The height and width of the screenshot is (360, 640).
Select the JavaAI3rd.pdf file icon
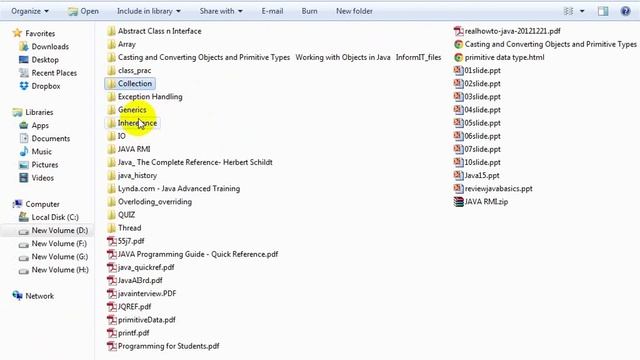111,280
